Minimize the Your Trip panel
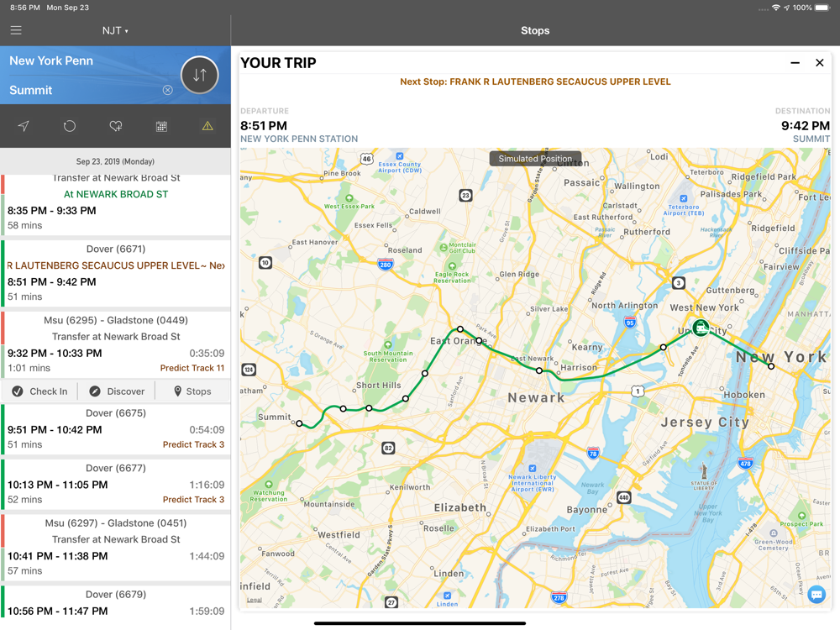Image resolution: width=840 pixels, height=630 pixels. [795, 63]
